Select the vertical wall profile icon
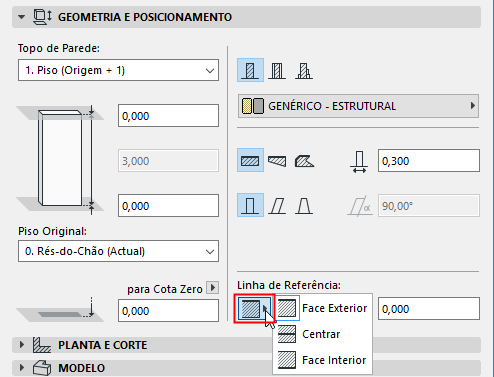 tap(250, 205)
